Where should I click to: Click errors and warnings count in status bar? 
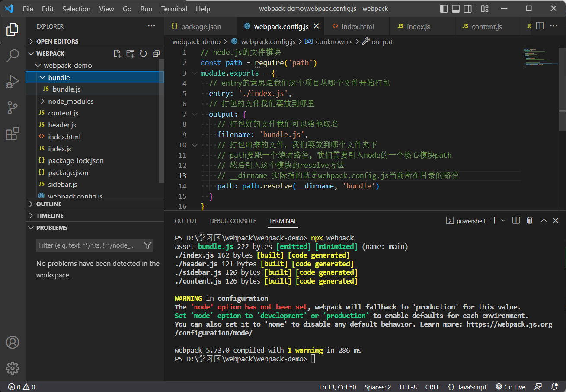22,387
